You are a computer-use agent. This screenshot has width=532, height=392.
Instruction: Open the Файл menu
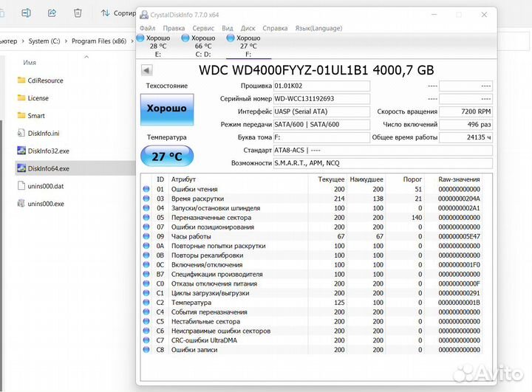(148, 28)
